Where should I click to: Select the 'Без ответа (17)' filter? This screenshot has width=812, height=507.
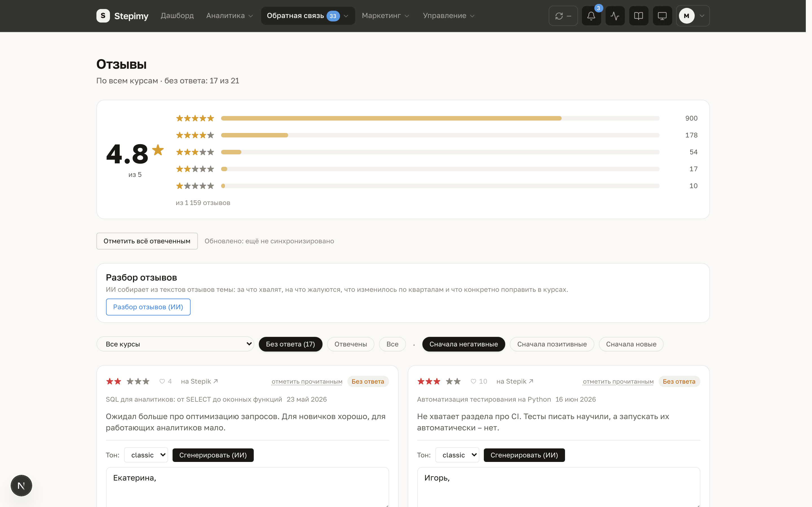tap(290, 344)
